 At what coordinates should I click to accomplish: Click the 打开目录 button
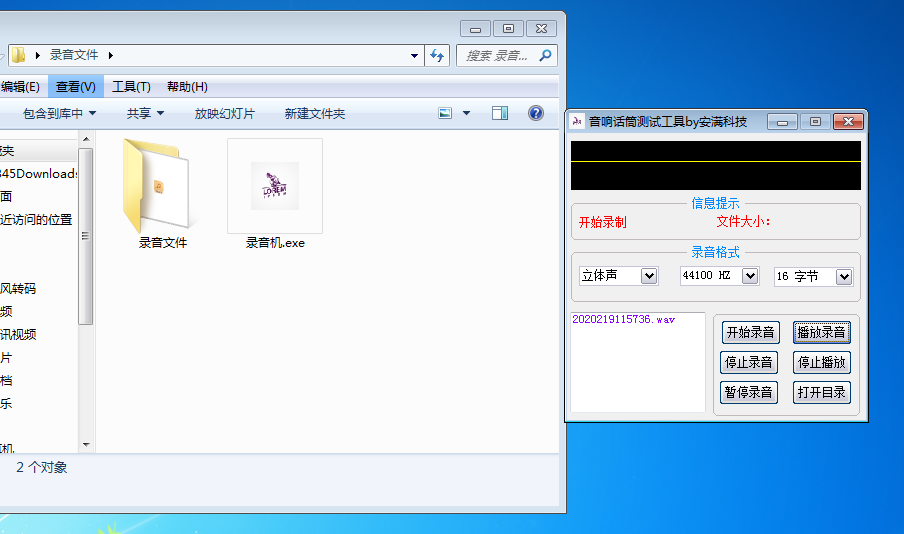[821, 392]
